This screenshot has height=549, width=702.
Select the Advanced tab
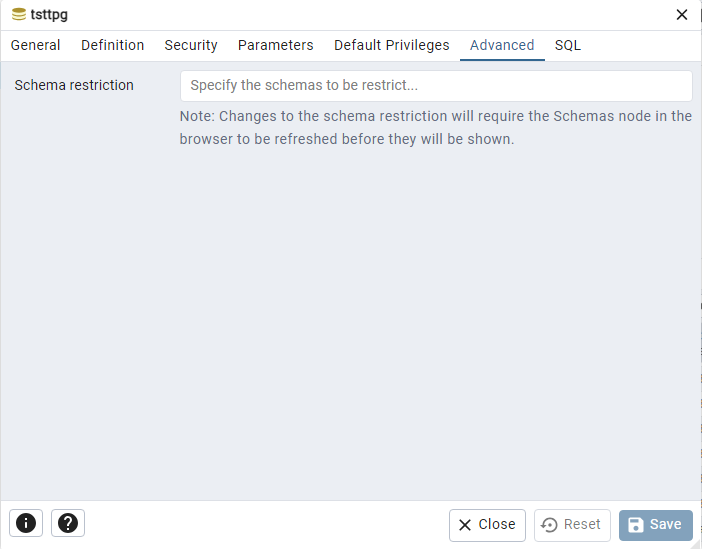pos(502,45)
